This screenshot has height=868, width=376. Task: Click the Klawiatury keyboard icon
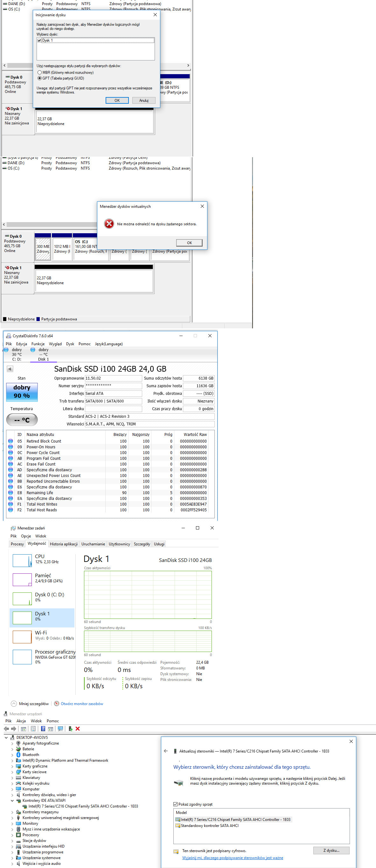18,777
